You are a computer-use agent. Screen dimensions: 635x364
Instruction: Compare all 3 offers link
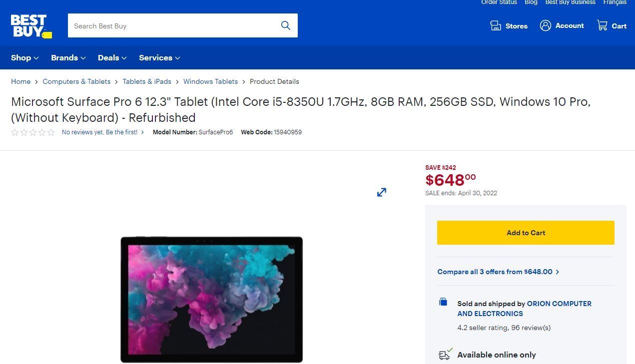point(498,272)
